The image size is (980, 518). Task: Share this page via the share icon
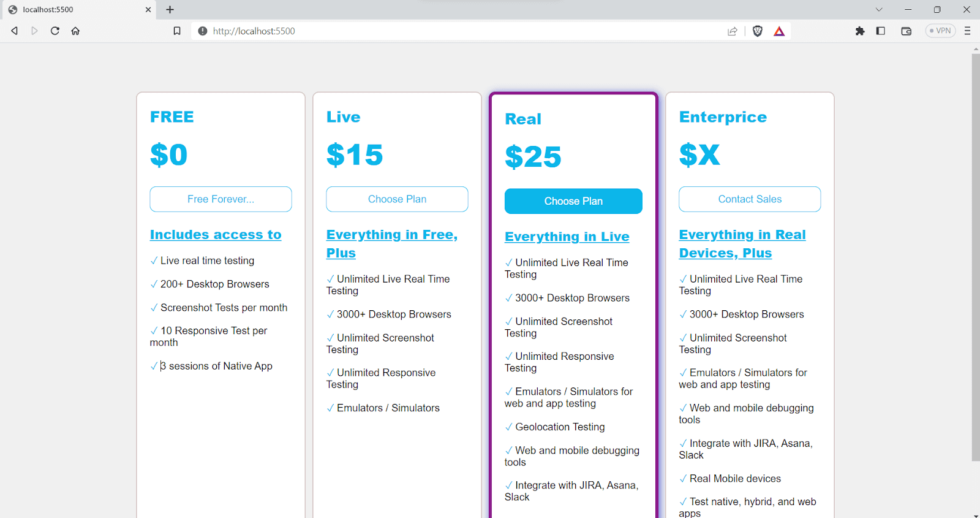(733, 31)
